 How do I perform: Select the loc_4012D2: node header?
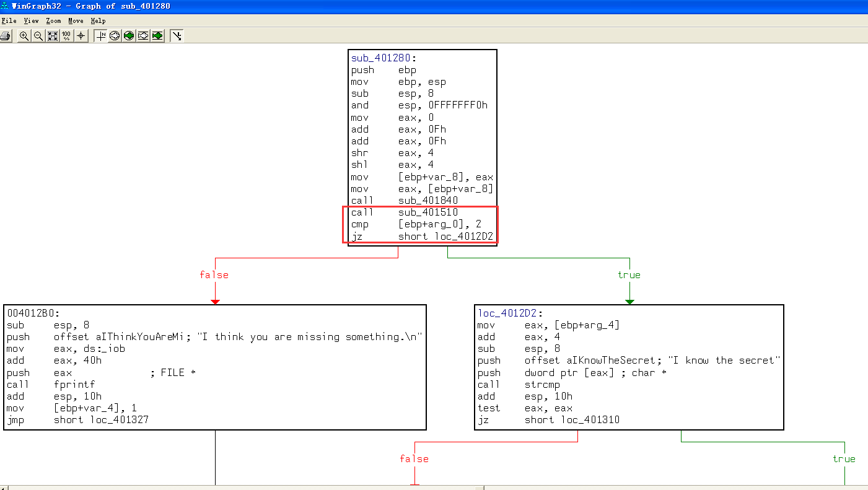(510, 313)
